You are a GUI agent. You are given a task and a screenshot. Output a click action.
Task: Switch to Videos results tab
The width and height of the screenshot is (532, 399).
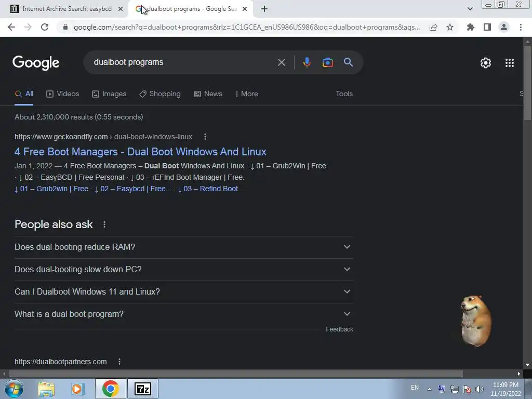click(x=63, y=94)
